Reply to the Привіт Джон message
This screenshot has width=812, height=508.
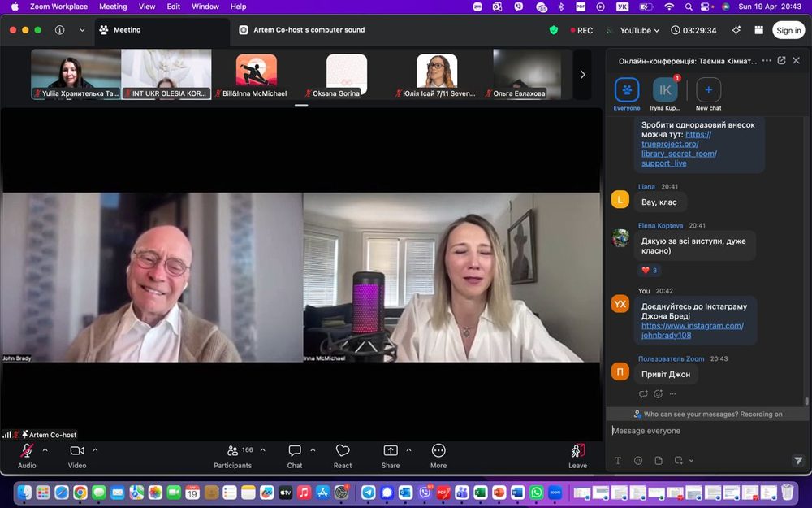[643, 394]
